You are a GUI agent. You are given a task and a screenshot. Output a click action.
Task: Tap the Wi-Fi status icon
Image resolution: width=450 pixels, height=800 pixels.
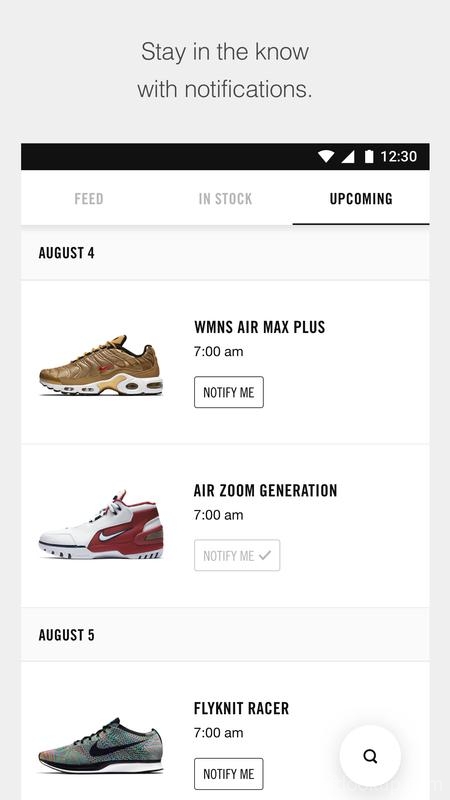point(326,156)
